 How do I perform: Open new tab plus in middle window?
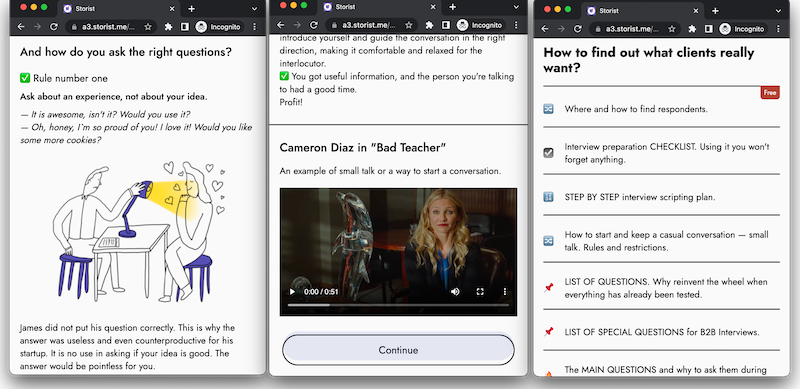click(453, 7)
